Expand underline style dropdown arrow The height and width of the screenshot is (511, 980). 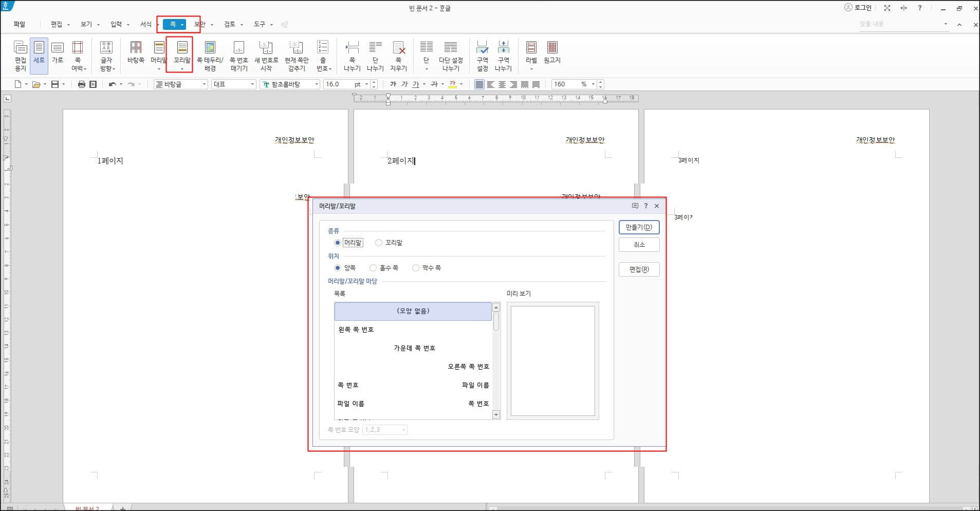(x=424, y=84)
